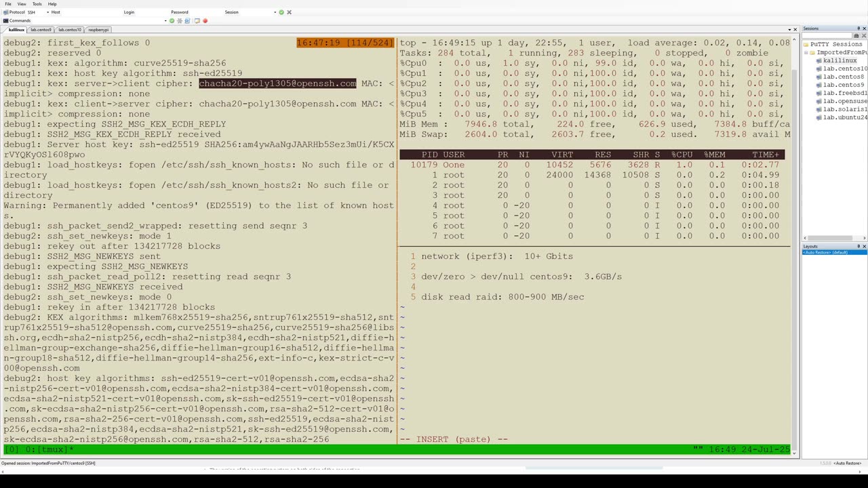Open the File menu
The width and height of the screenshot is (868, 488).
pyautogui.click(x=8, y=4)
